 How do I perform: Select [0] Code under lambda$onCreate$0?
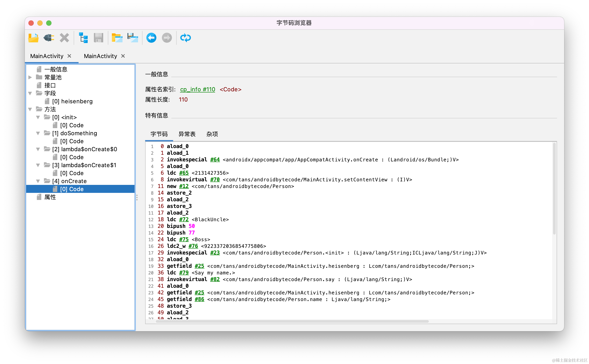pyautogui.click(x=72, y=157)
